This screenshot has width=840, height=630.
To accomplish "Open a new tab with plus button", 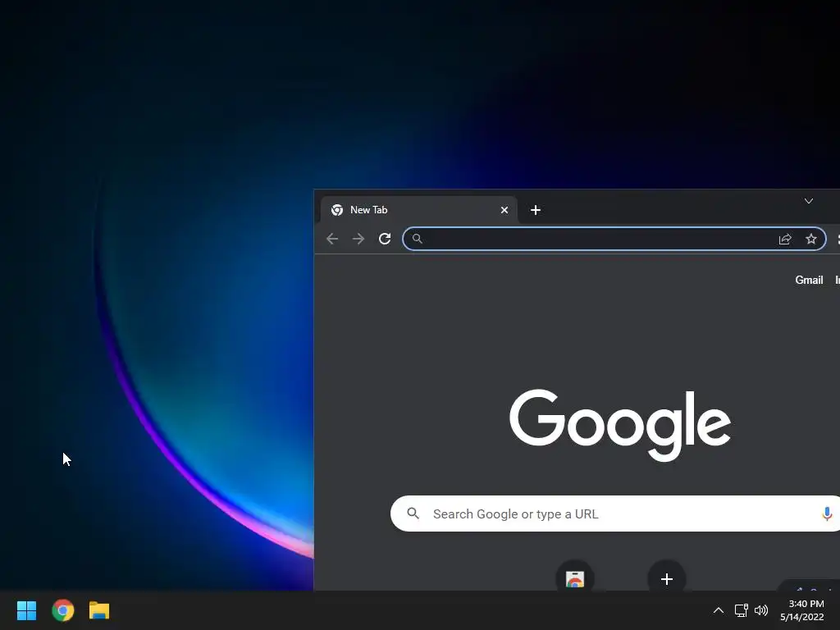I will pos(535,210).
